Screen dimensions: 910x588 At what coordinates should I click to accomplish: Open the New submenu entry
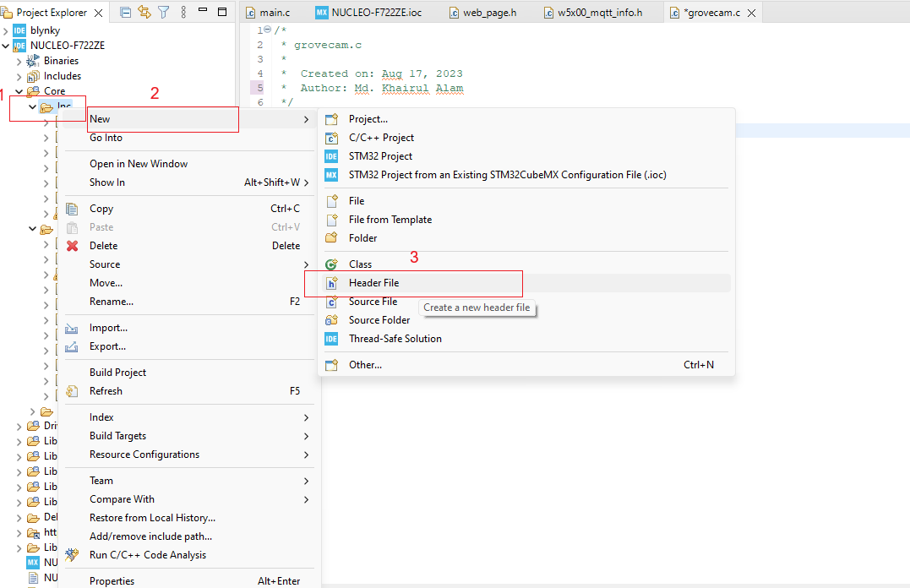pos(189,119)
